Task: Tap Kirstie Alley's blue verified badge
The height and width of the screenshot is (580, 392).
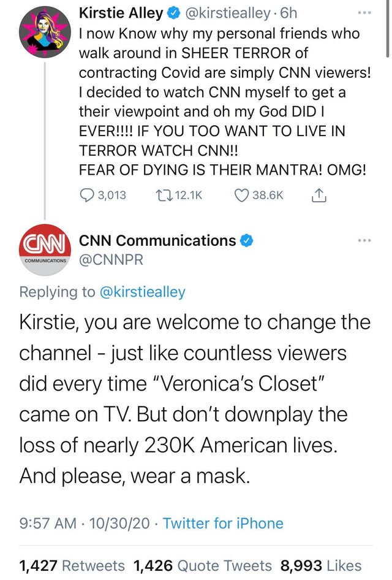Action: (175, 12)
